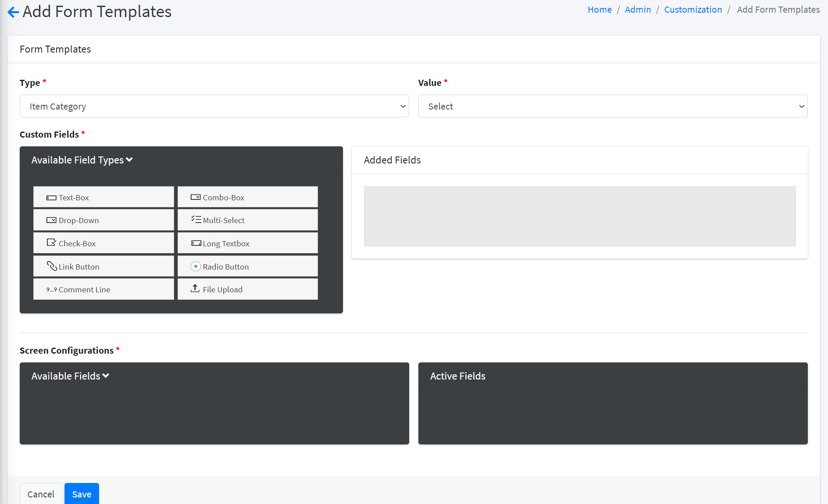This screenshot has width=828, height=504.
Task: Open the Admin breadcrumb link
Action: [x=638, y=10]
